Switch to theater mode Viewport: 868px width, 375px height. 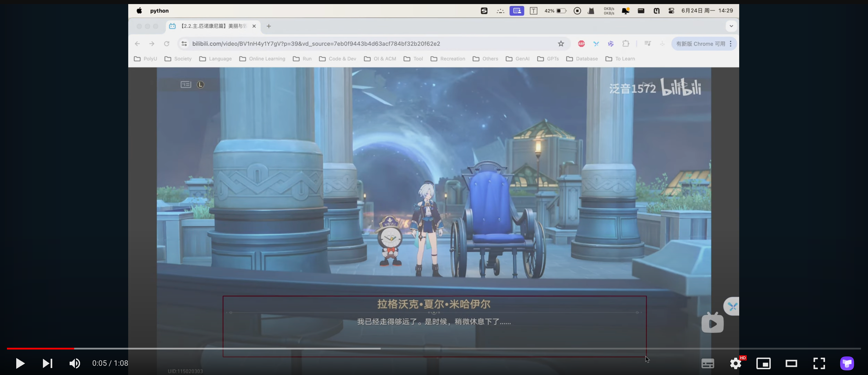pyautogui.click(x=791, y=364)
